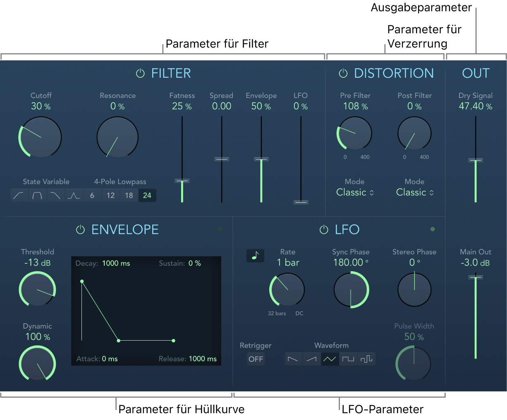507x420 pixels.
Task: Click the filter Envelope slider handle
Action: click(x=261, y=159)
